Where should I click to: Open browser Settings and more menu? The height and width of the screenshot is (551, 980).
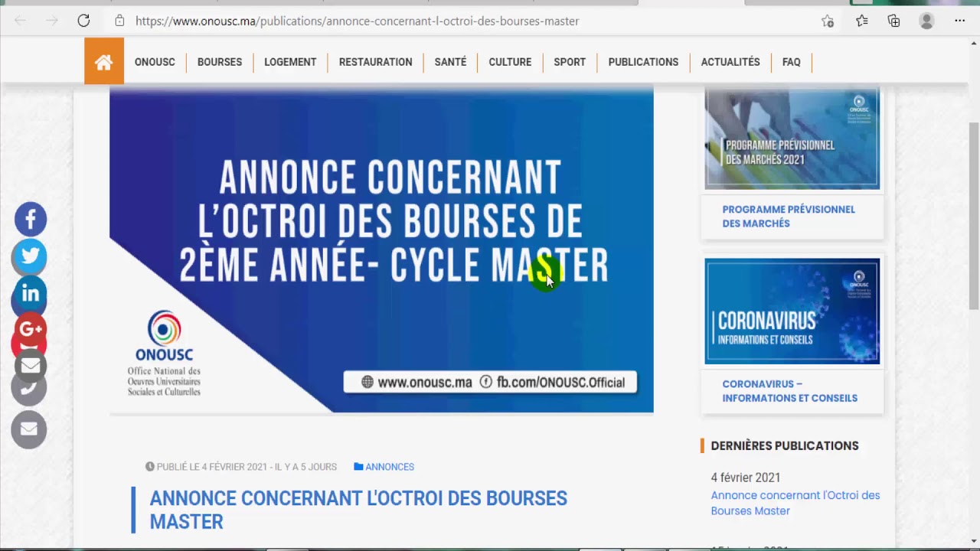coord(960,21)
